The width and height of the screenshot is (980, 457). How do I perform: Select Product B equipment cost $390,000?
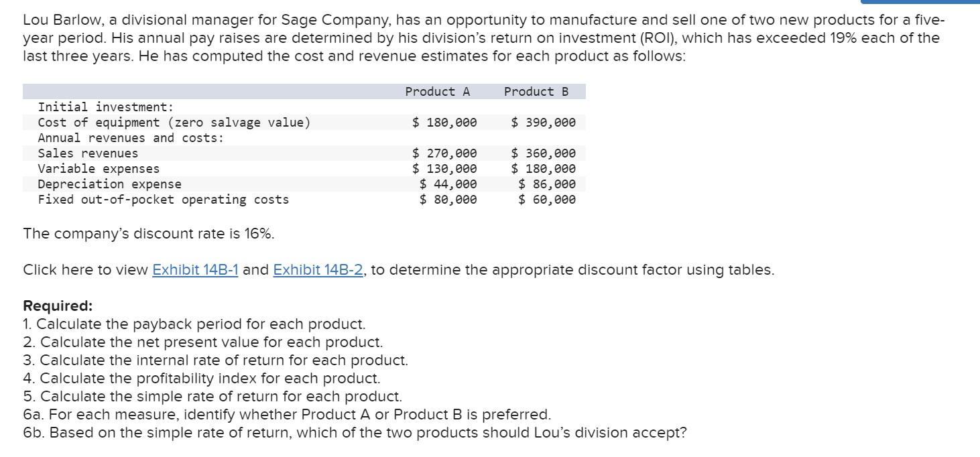543,123
